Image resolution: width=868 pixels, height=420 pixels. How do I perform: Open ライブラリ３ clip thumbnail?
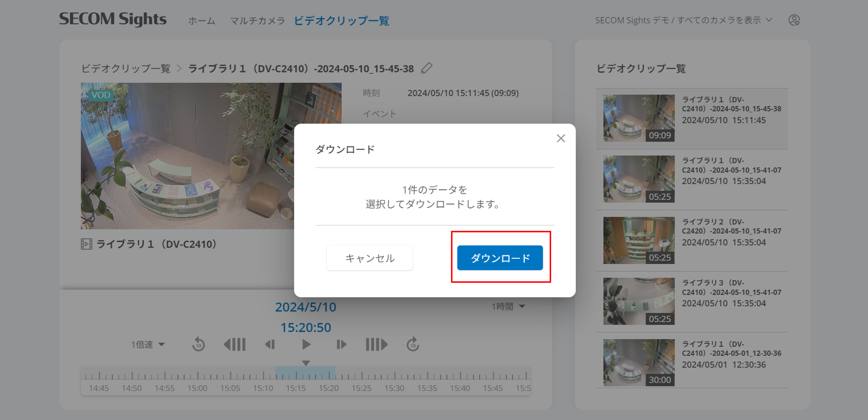point(639,301)
